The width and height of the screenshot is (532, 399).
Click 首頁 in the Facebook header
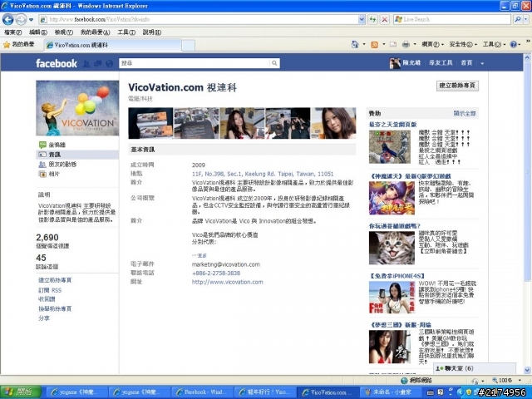pos(466,63)
